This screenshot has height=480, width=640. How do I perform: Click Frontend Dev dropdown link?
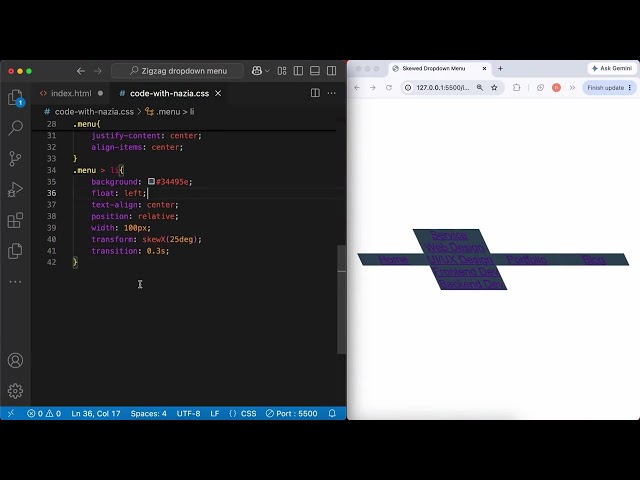click(x=465, y=271)
